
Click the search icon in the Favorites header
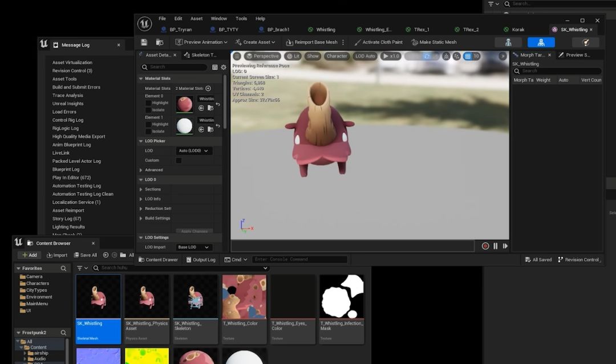[63, 268]
